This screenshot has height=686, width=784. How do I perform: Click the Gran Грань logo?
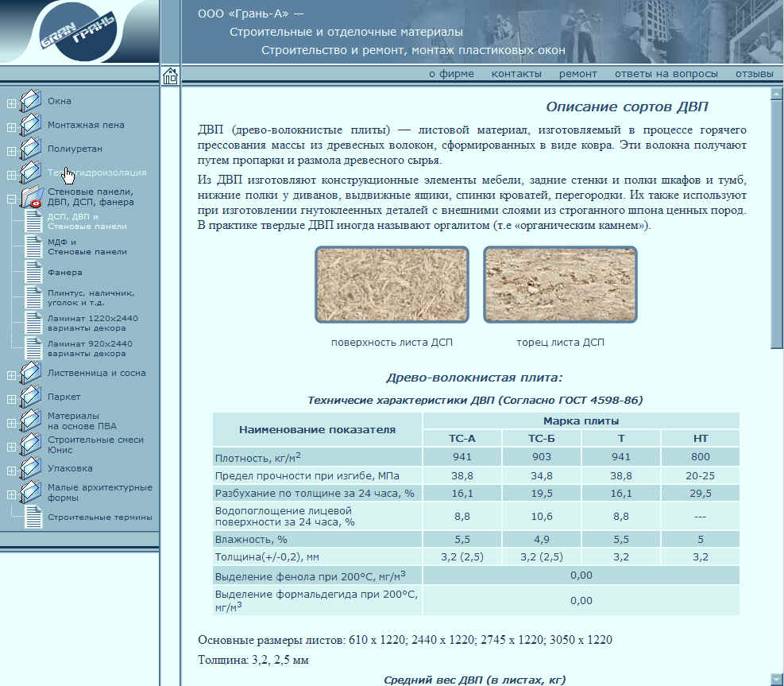pyautogui.click(x=79, y=33)
